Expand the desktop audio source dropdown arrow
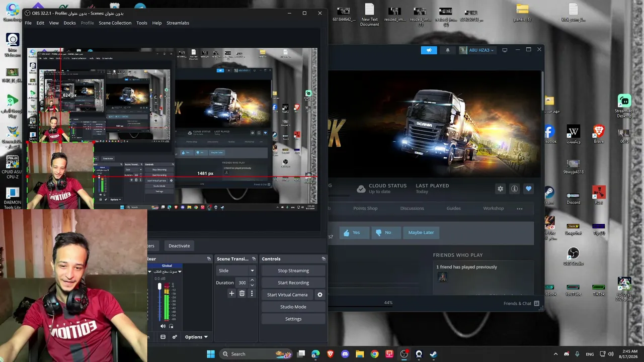The image size is (644, 362). point(180,271)
